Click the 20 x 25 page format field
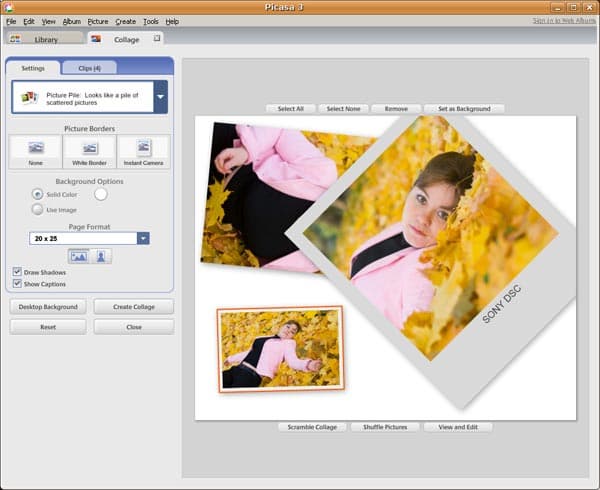This screenshot has height=490, width=600. [x=83, y=238]
